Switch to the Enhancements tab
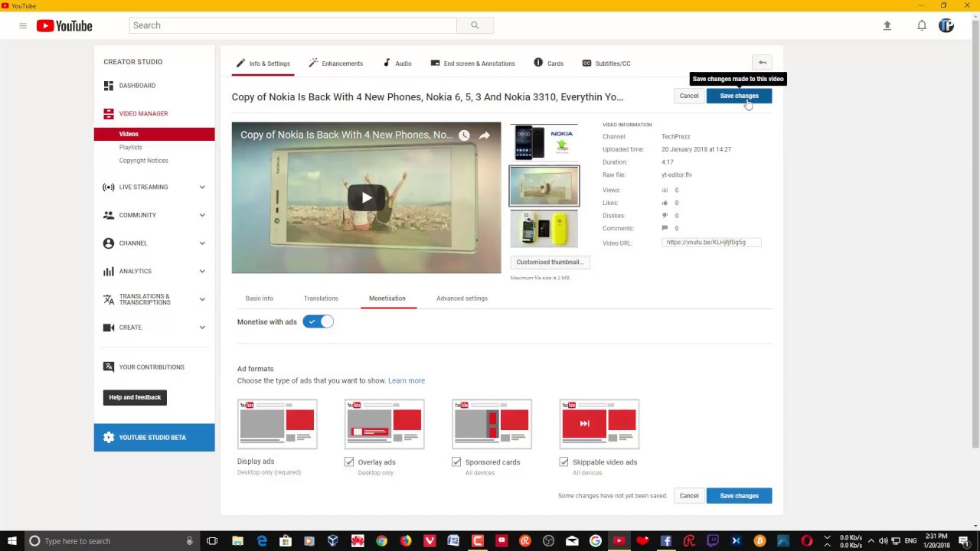 (335, 64)
